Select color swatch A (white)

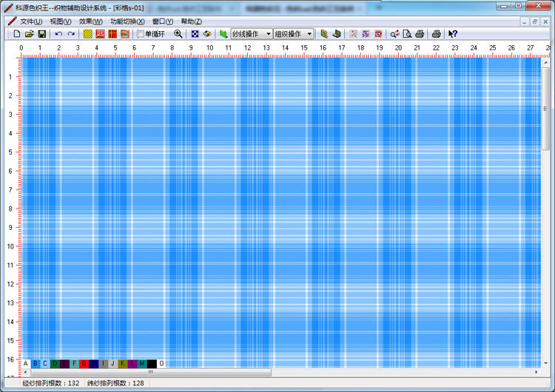click(26, 363)
